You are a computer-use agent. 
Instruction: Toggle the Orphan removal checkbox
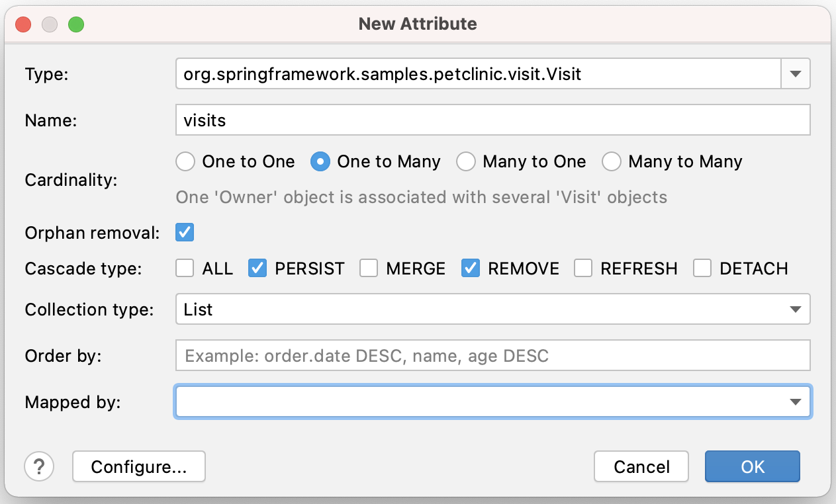tap(185, 233)
